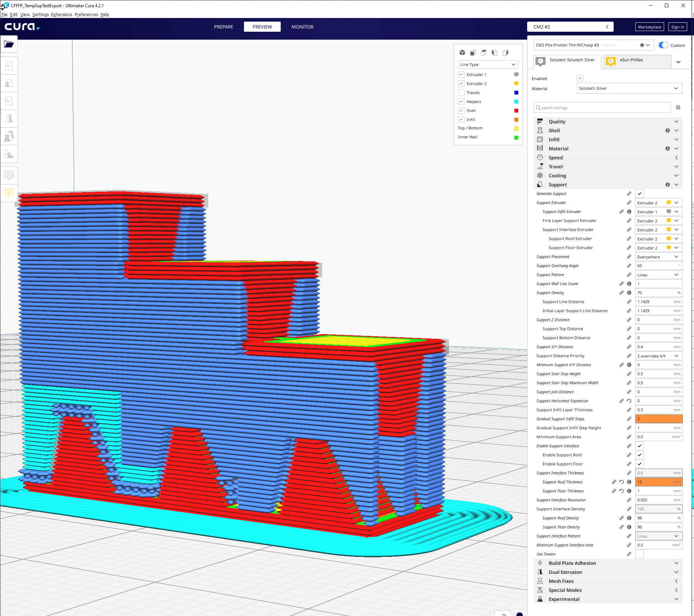Viewport: 694px width, 616px height.
Task: Switch to the PREPARE tab
Action: click(x=223, y=27)
